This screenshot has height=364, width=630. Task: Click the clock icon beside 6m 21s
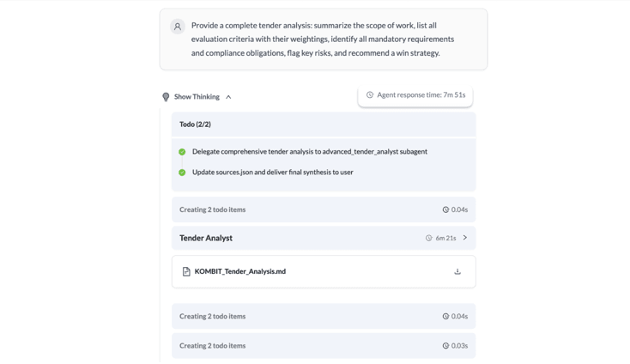click(x=428, y=239)
